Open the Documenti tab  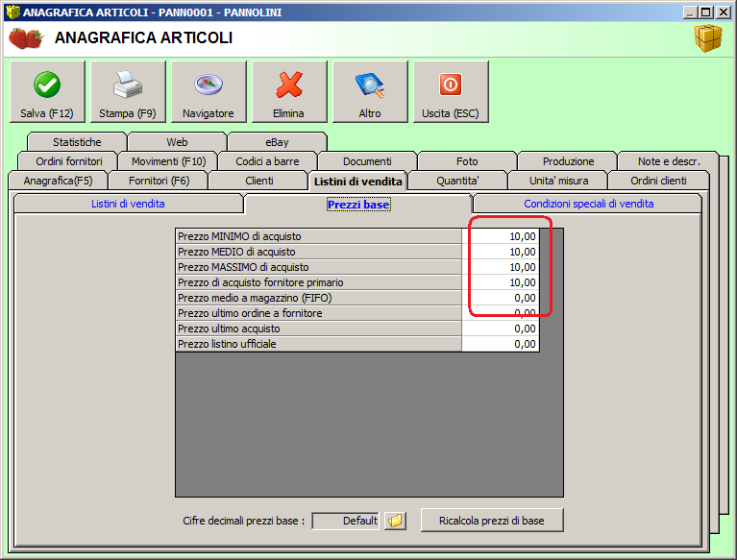367,161
